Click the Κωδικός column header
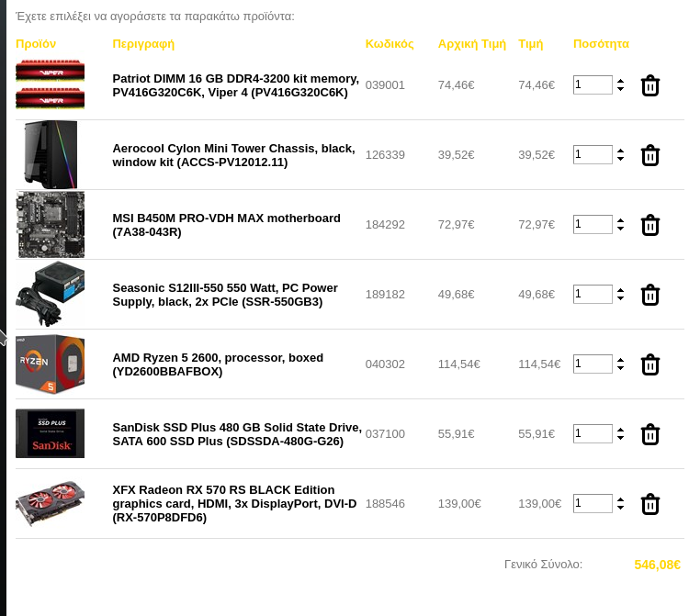Screen dimensions: 689x616 (x=390, y=44)
